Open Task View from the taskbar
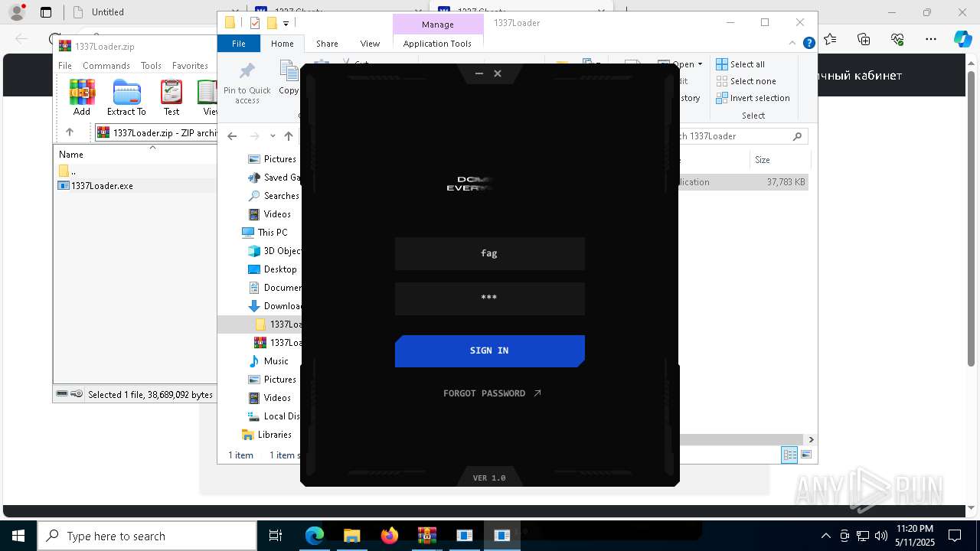 tap(276, 536)
